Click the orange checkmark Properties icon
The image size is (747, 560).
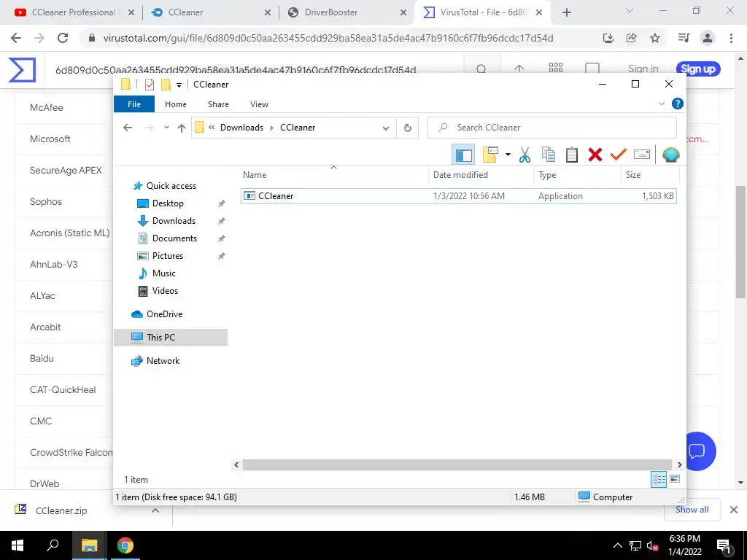coord(619,155)
